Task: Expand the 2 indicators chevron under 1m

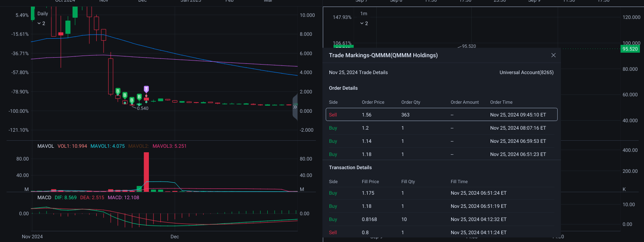Action: pos(364,23)
